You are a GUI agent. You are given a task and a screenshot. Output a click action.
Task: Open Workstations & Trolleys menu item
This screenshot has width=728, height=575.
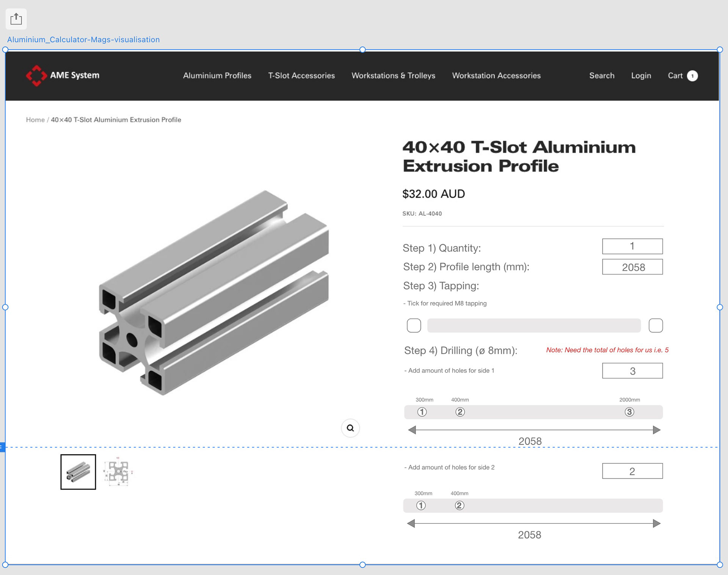(x=393, y=75)
